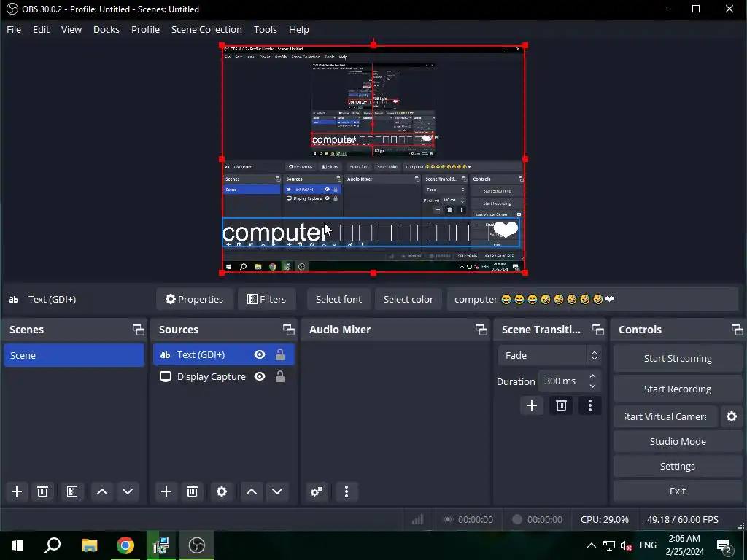The height and width of the screenshot is (560, 747).
Task: Pop out the Audio Mixer dock
Action: pos(481,330)
